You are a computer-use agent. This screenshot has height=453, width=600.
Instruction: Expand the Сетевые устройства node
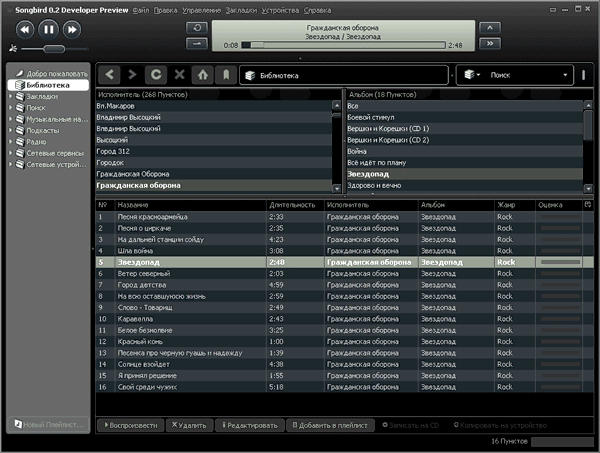coord(11,164)
